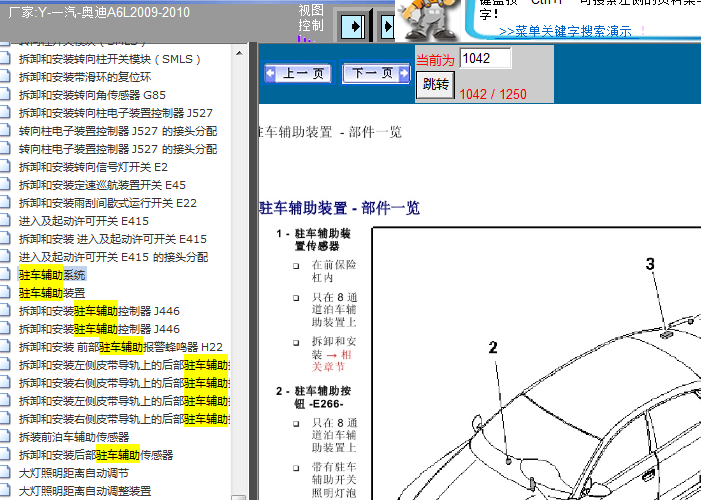701x500 pixels.
Task: Click callout number 2 in the diagram
Action: [x=493, y=347]
